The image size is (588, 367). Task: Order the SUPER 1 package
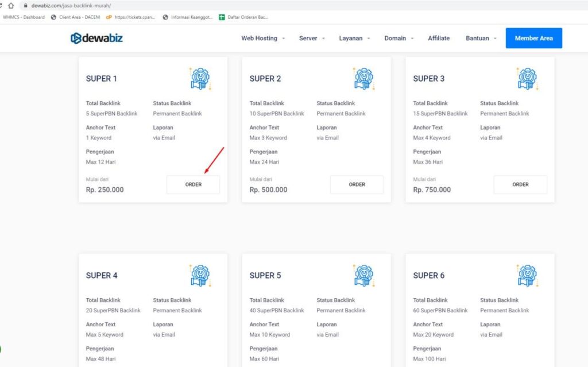coord(194,184)
